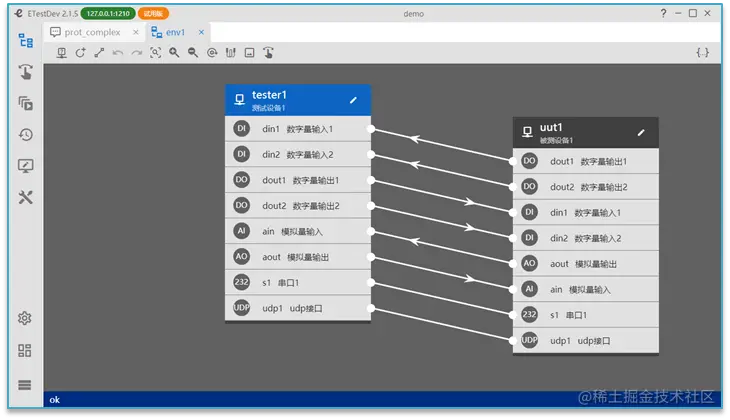Select uut1 din1 row
The image size is (730, 420).
[x=586, y=213]
